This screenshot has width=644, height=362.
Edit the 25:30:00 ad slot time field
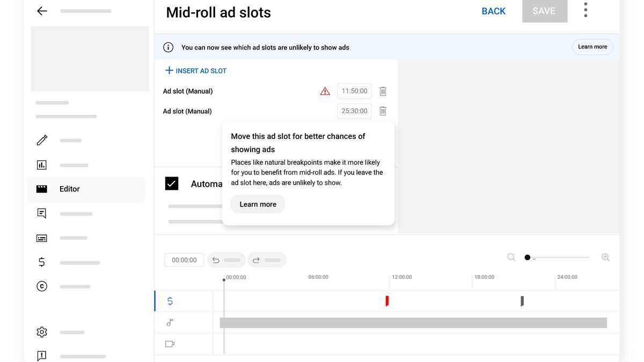[354, 111]
